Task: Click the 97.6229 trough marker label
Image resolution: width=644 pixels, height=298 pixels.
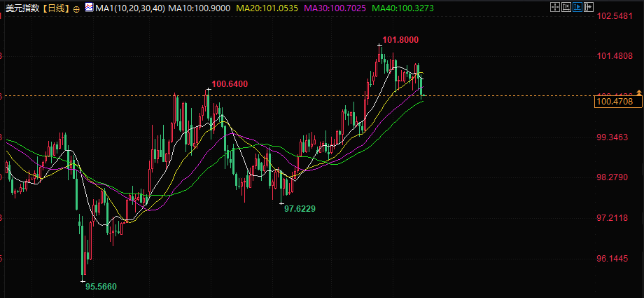Action: 300,209
